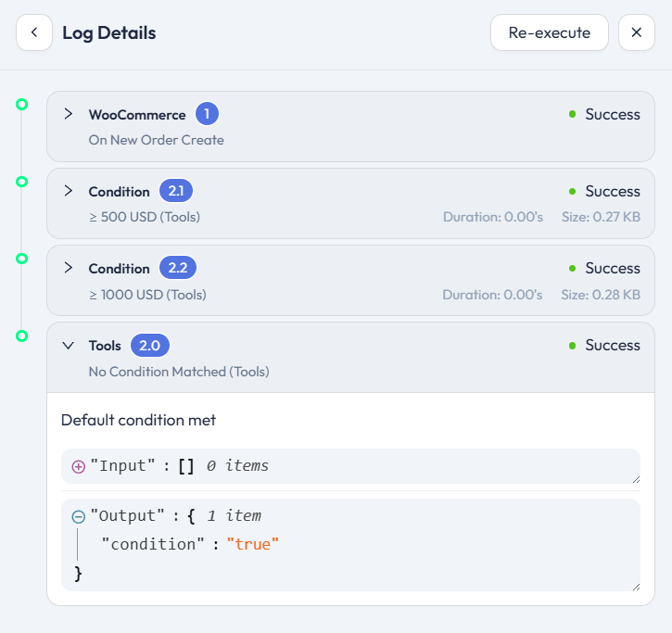Click the Condition 2.2 timeline node circle
Image resolution: width=672 pixels, height=633 pixels.
click(22, 259)
